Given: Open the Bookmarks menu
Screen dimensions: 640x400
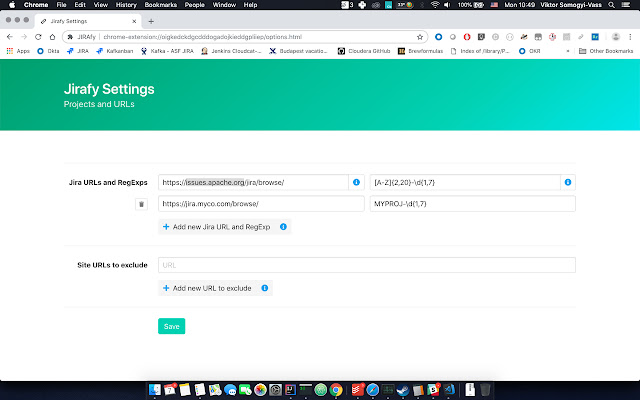Looking at the screenshot, I should 160,5.
